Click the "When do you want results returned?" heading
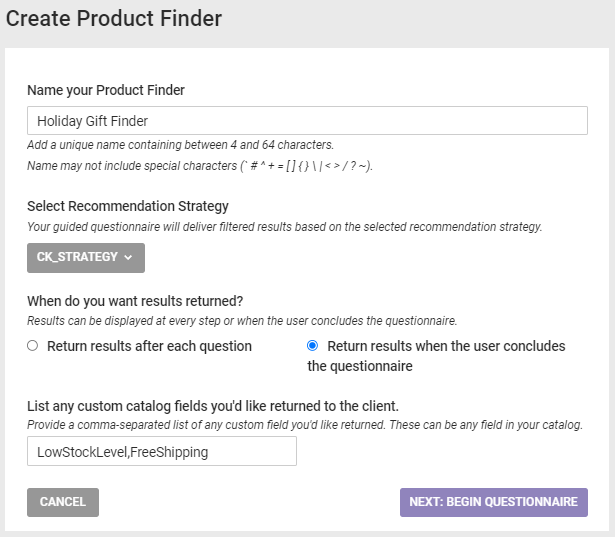 [x=136, y=301]
